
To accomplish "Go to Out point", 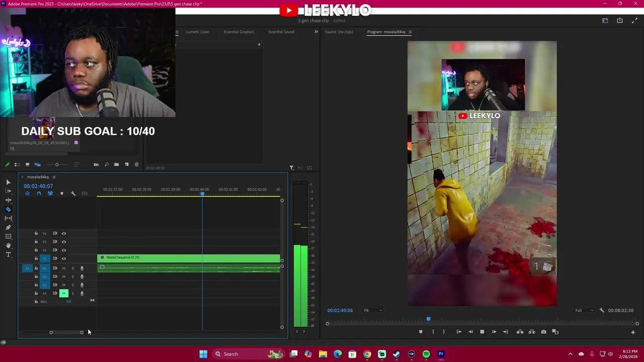I will click(505, 332).
